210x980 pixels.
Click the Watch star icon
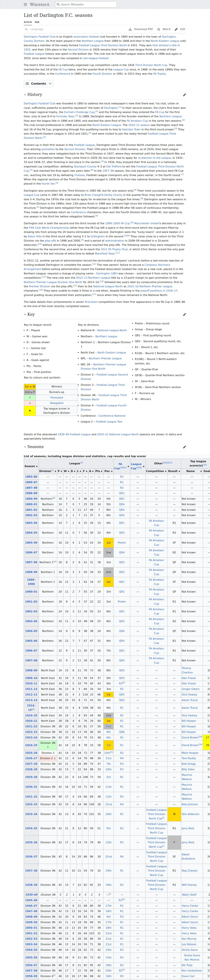158,29
